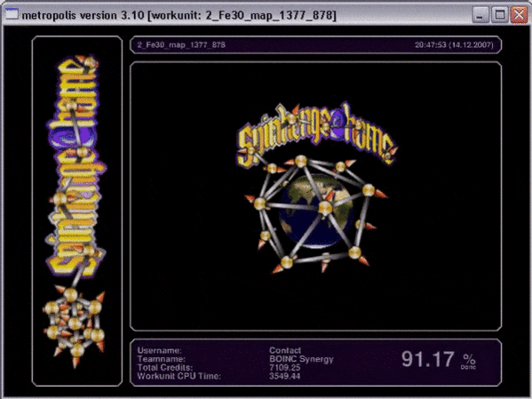
Task: Click the BOINC Synergy team name
Action: pyautogui.click(x=301, y=359)
